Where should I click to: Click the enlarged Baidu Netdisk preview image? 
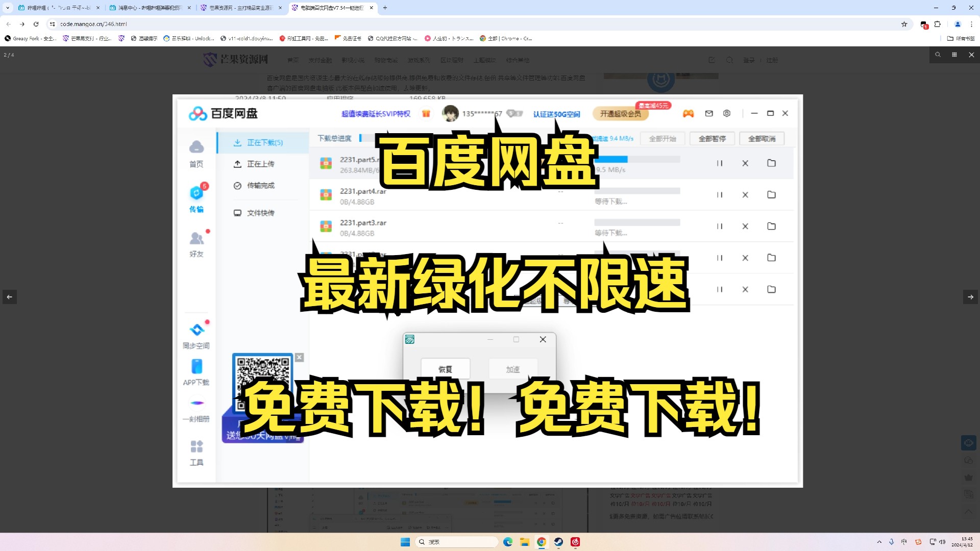[487, 291]
